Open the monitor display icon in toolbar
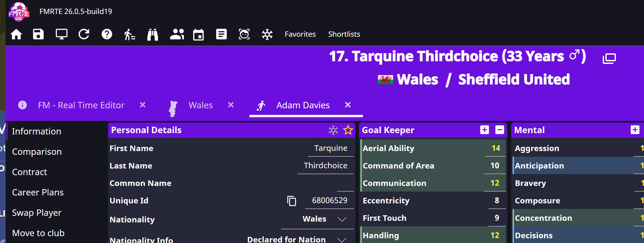644x243 pixels. pos(61,34)
